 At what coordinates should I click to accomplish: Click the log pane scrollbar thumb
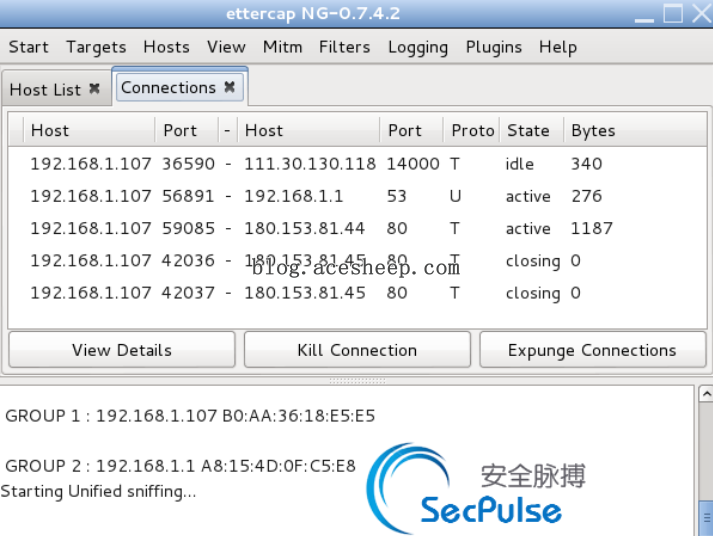tap(706, 518)
